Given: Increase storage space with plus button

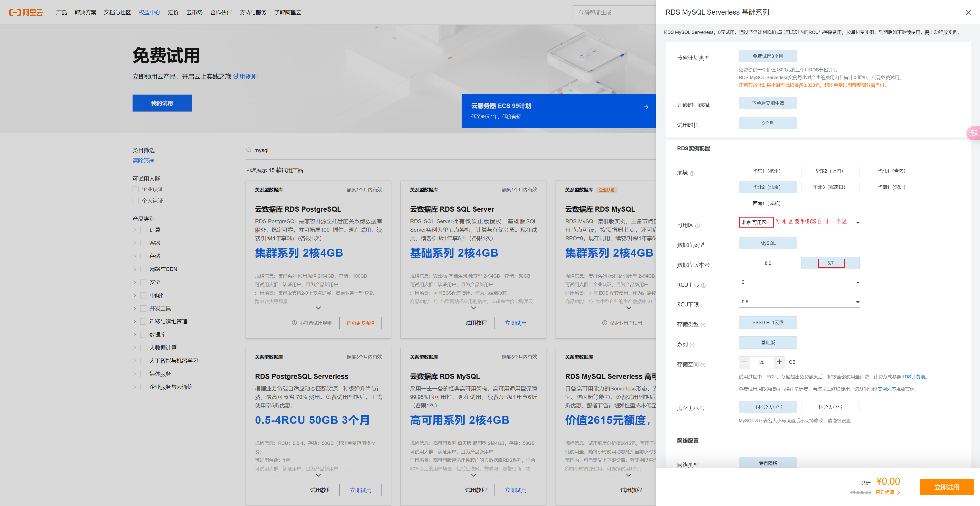Looking at the screenshot, I should (x=779, y=362).
